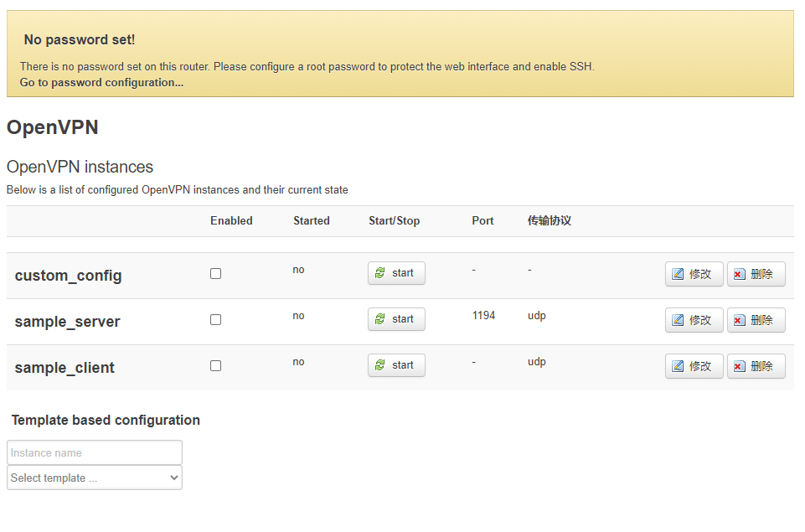Enable the custom_config Enabled checkbox
Viewport: 805px width, 532px height.
click(x=215, y=272)
